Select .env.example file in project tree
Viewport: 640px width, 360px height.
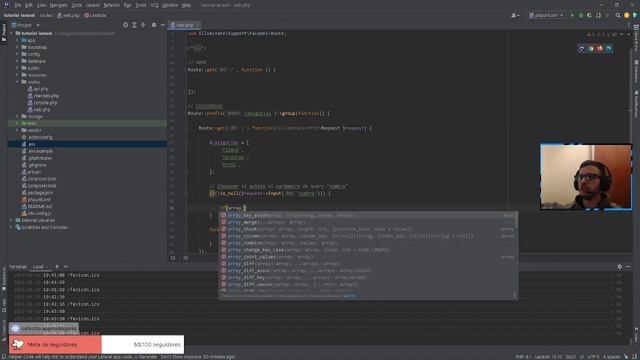(x=38, y=151)
